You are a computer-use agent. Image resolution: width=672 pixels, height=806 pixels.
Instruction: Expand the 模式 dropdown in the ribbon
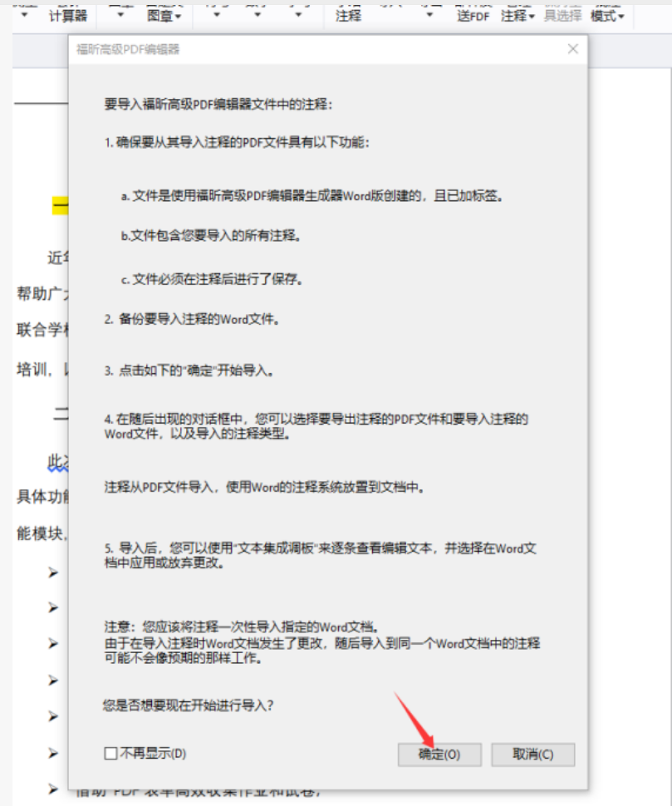click(607, 16)
